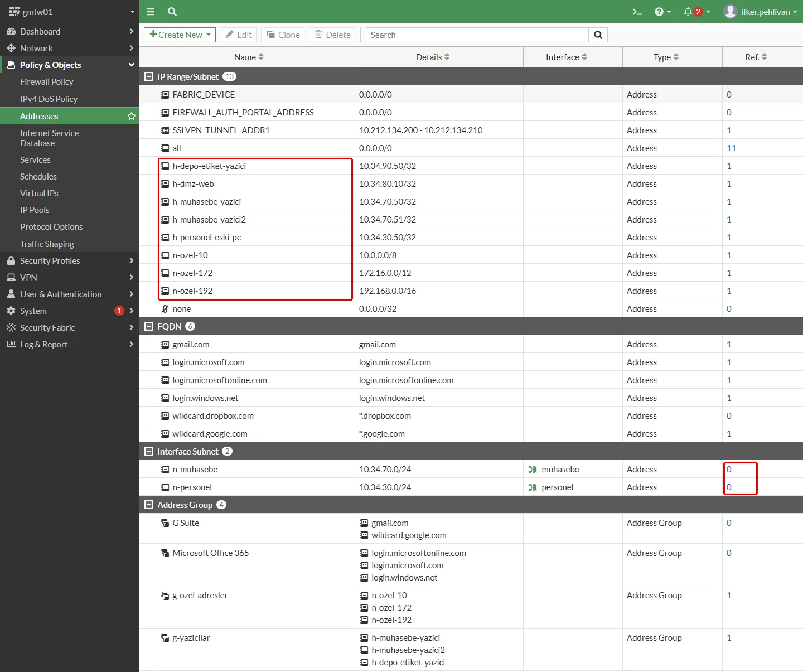Open reference link for g-ozel-adresler
Screen dimensions: 803x672
729,596
